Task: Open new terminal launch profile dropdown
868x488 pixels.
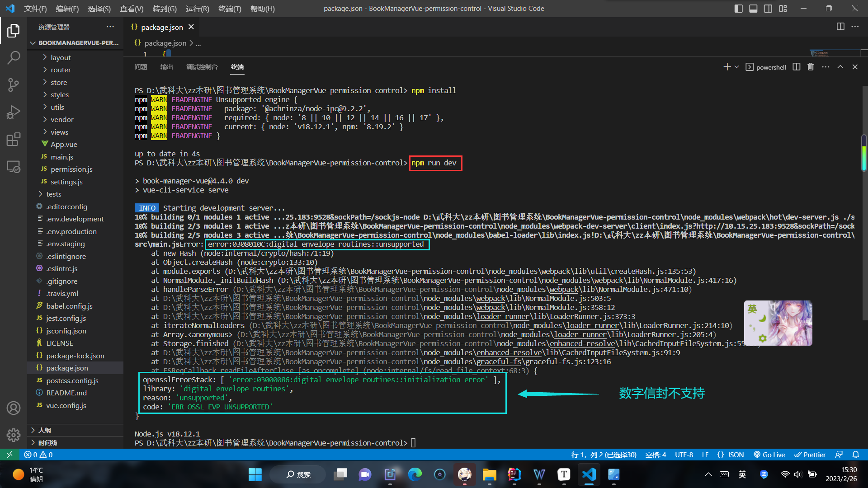Action: pyautogui.click(x=737, y=67)
